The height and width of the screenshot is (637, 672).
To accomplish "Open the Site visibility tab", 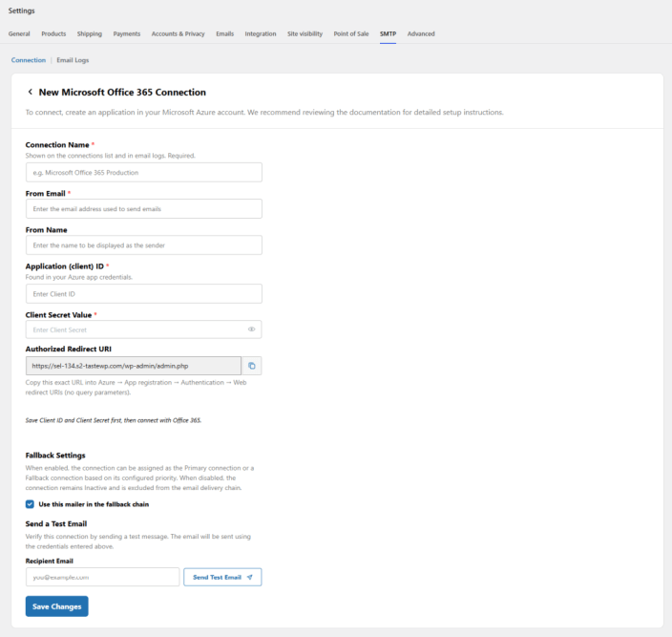I will tap(304, 33).
